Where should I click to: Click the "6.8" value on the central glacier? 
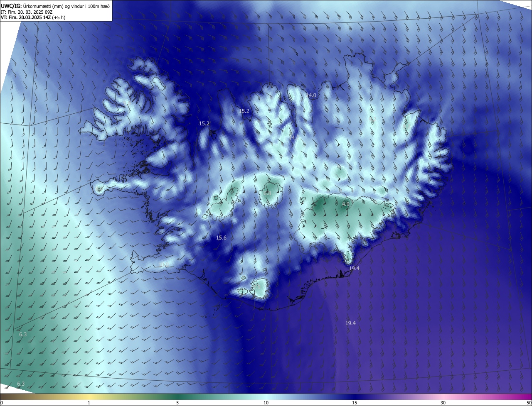pyautogui.click(x=267, y=193)
